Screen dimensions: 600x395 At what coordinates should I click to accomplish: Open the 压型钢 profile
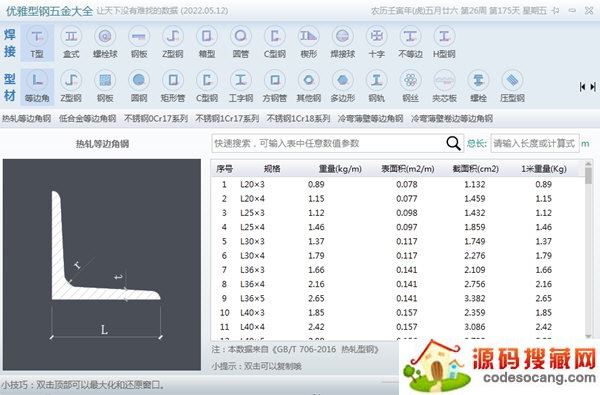click(x=512, y=87)
